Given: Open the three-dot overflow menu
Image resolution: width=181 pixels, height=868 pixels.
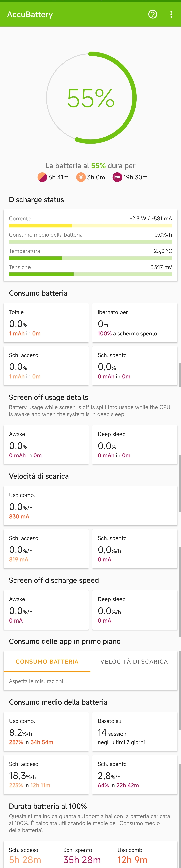Looking at the screenshot, I should (171, 14).
